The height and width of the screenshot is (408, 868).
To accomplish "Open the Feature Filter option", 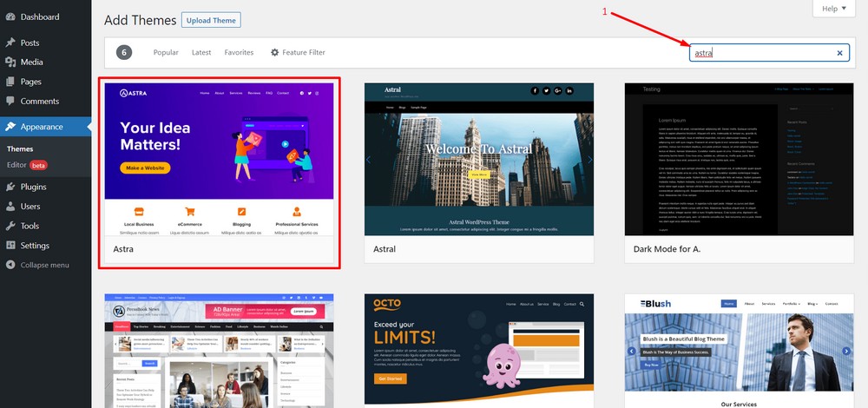I will click(x=298, y=53).
